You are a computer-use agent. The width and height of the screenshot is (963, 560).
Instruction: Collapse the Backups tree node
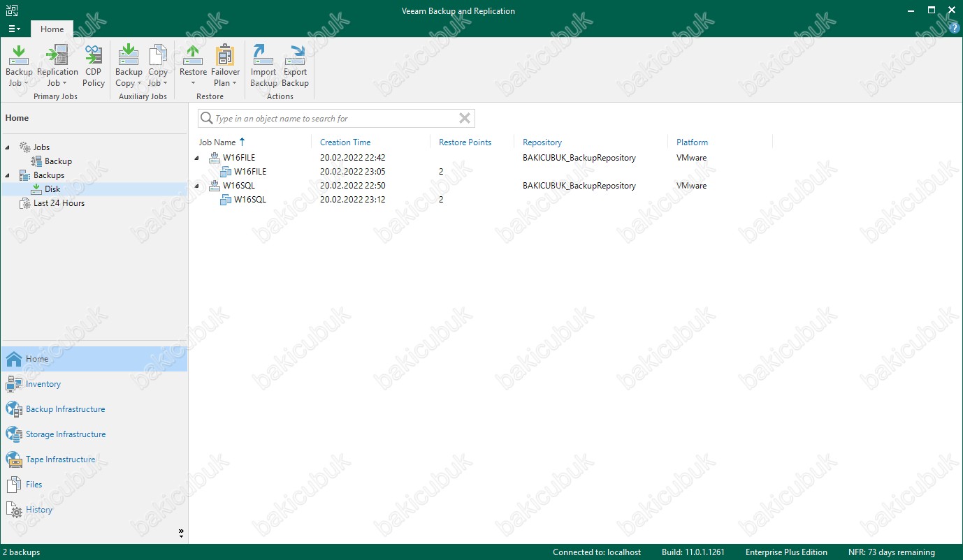pyautogui.click(x=8, y=175)
